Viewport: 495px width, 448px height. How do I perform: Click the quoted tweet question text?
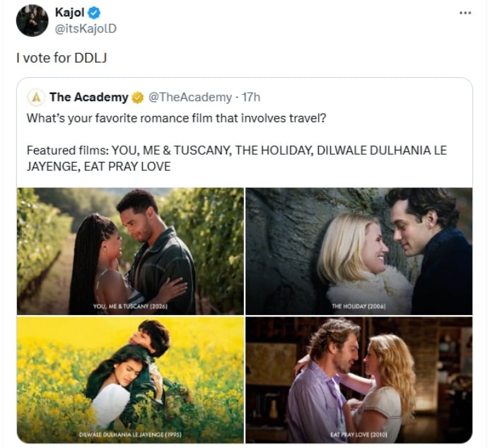[x=176, y=118]
